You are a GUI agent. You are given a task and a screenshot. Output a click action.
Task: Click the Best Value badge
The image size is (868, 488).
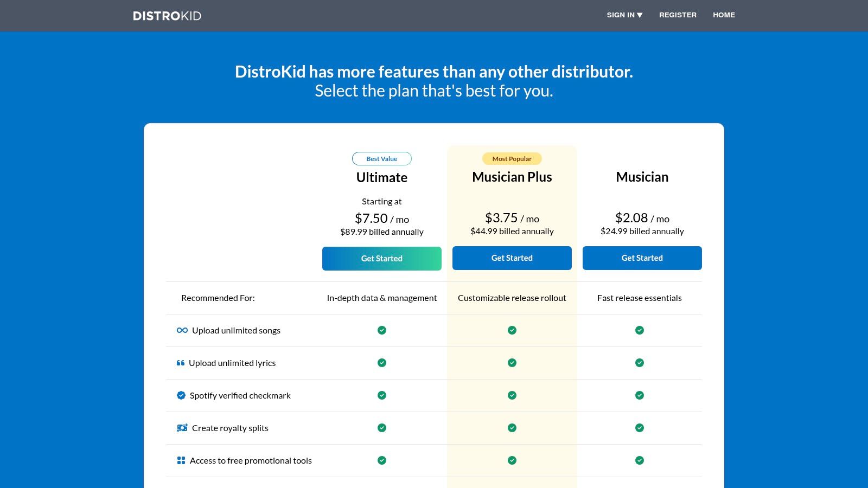coord(382,159)
